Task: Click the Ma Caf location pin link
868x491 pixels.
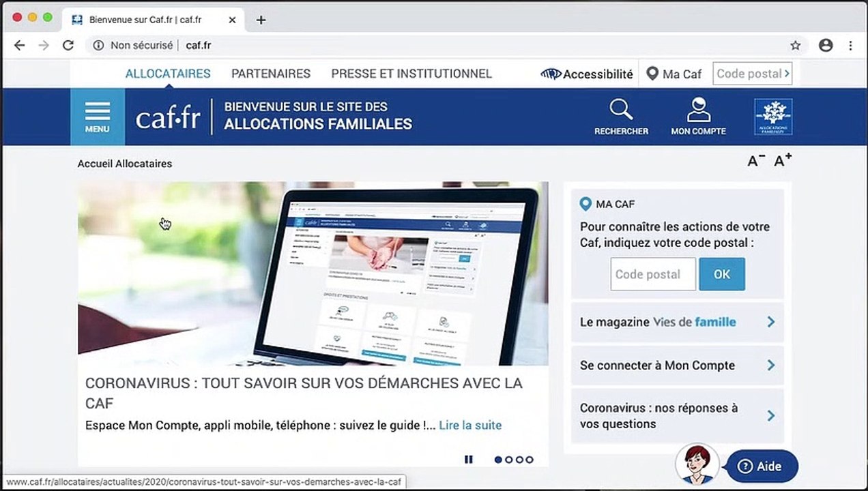Action: coord(674,74)
